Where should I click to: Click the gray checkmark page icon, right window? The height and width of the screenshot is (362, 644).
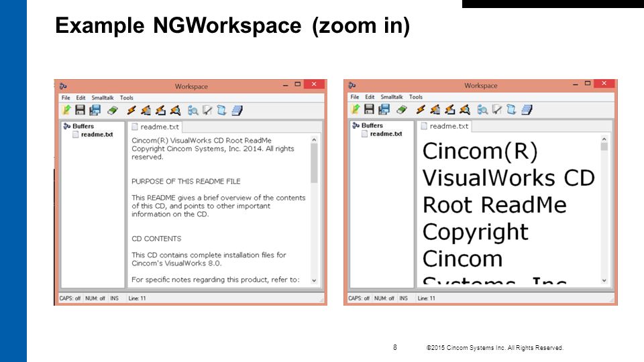tap(496, 109)
